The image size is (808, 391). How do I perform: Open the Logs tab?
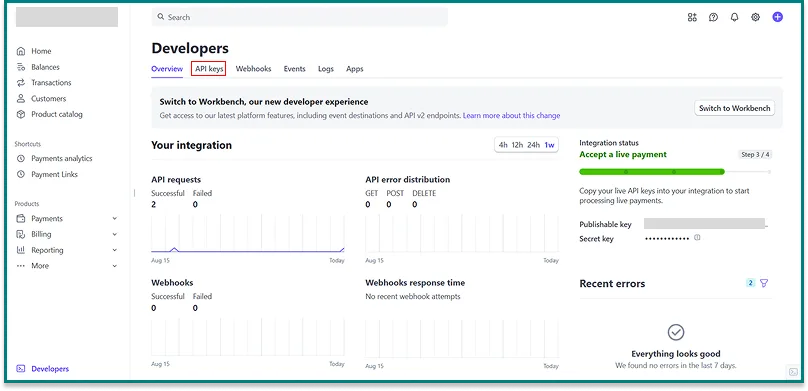tap(326, 69)
